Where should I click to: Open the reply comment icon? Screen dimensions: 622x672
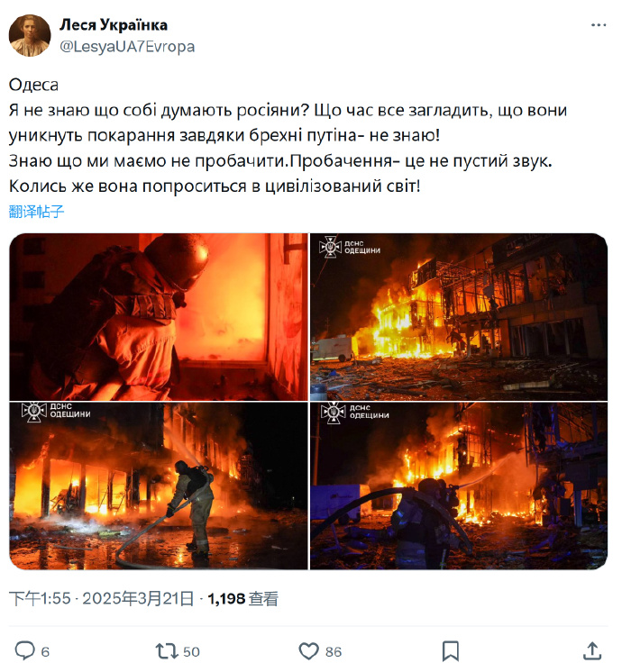[x=25, y=650]
